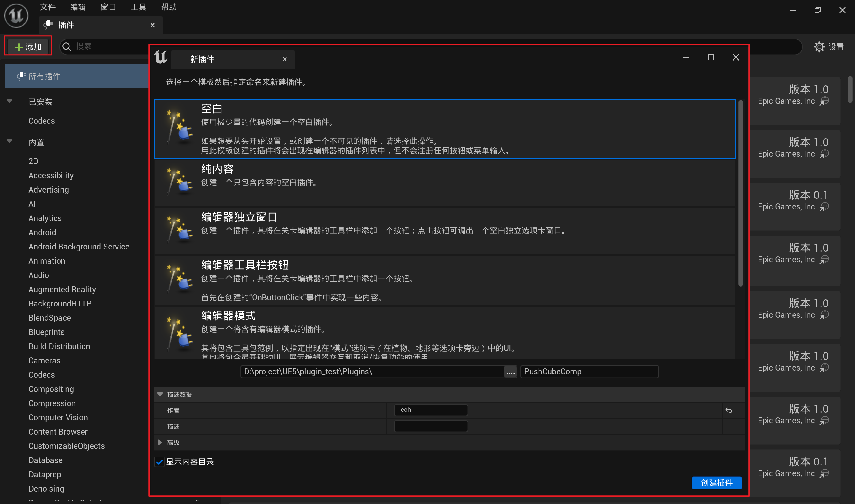Screen dimensions: 855x504
Task: Open the 工具 menu
Action: [138, 7]
